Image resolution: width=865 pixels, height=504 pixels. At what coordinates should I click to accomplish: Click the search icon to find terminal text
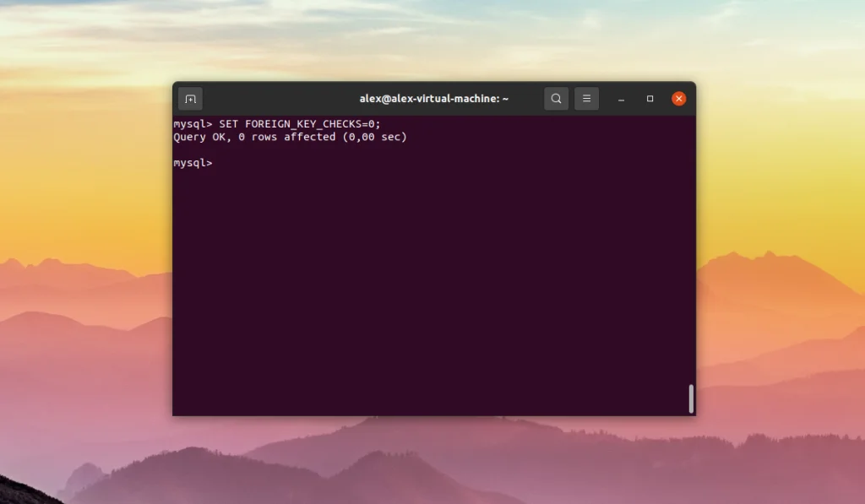click(x=556, y=98)
